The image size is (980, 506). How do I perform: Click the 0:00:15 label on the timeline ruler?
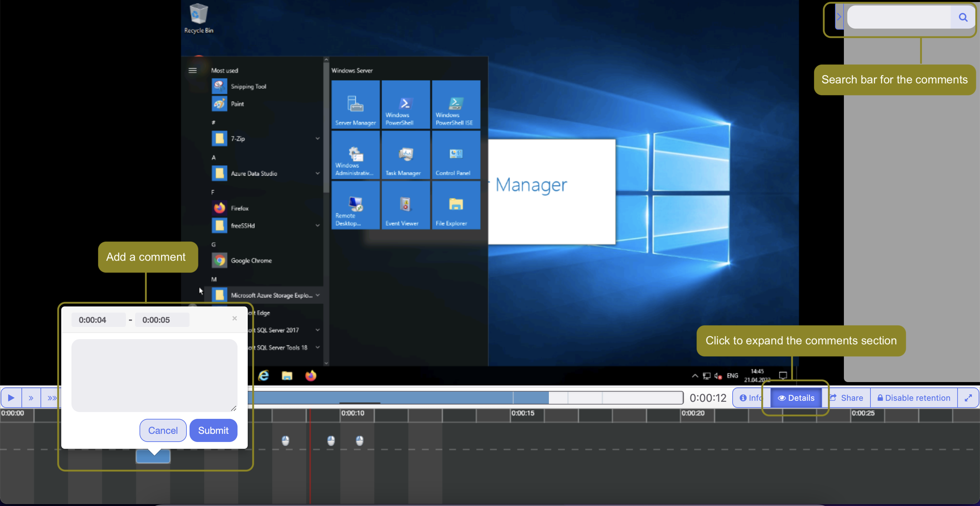point(523,413)
